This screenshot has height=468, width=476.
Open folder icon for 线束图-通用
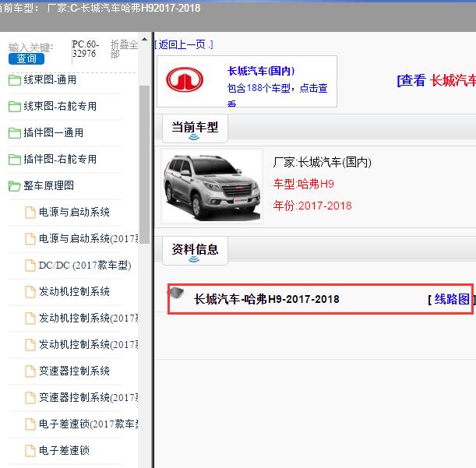[15, 80]
